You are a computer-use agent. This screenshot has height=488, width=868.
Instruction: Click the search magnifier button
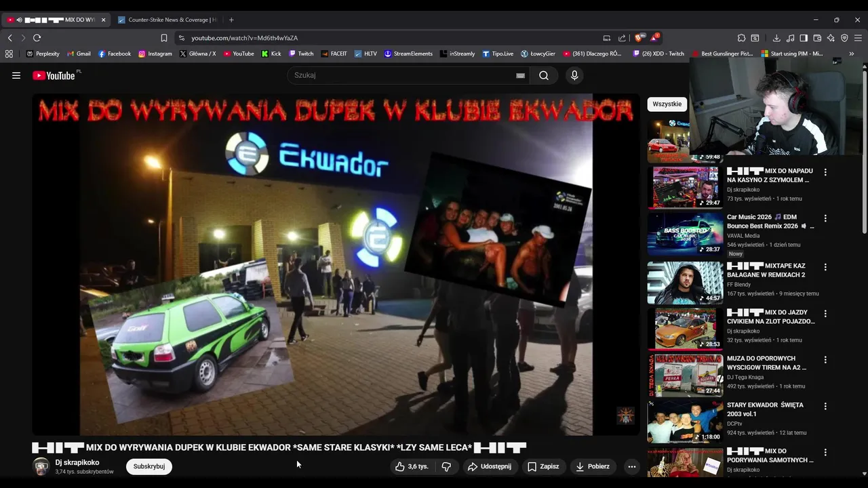pos(544,75)
